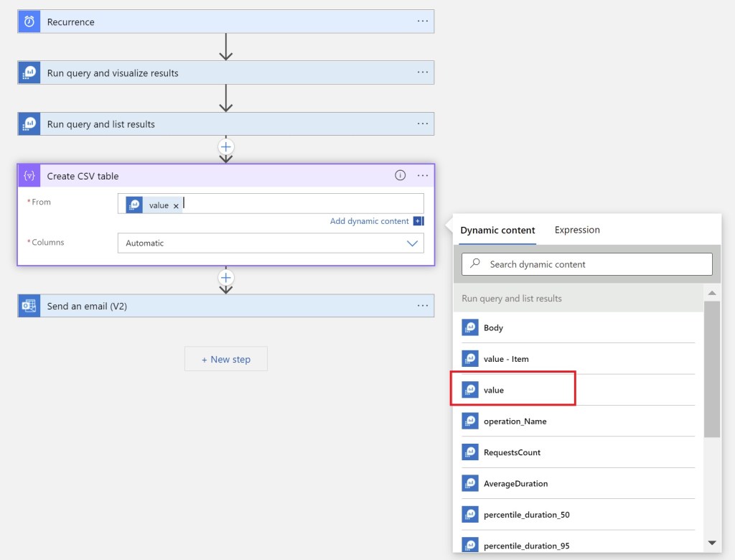Select the RequestsCount dynamic content item
Viewport: 735px width, 560px height.
(512, 452)
